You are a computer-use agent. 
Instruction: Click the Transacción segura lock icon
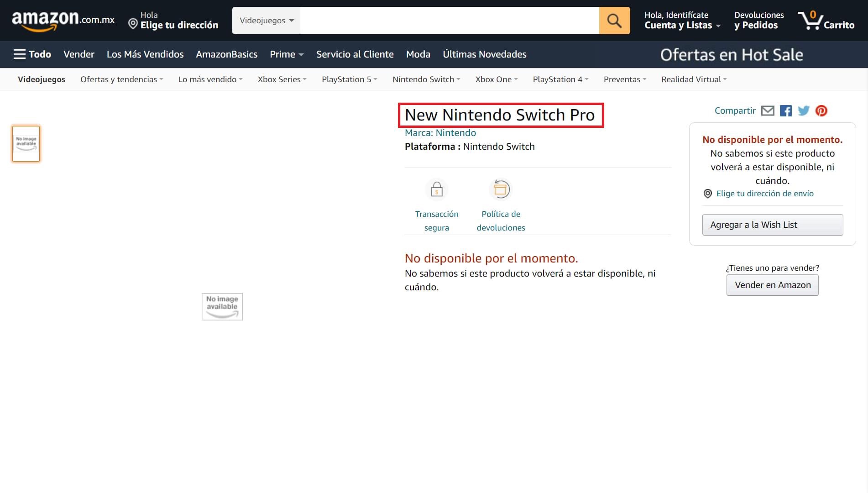pos(437,189)
